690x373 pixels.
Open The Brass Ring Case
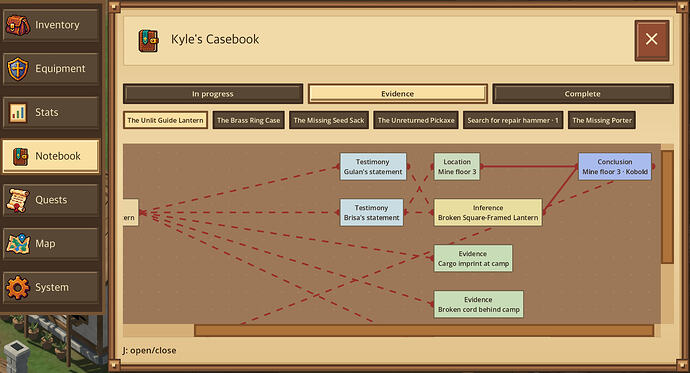pos(249,120)
